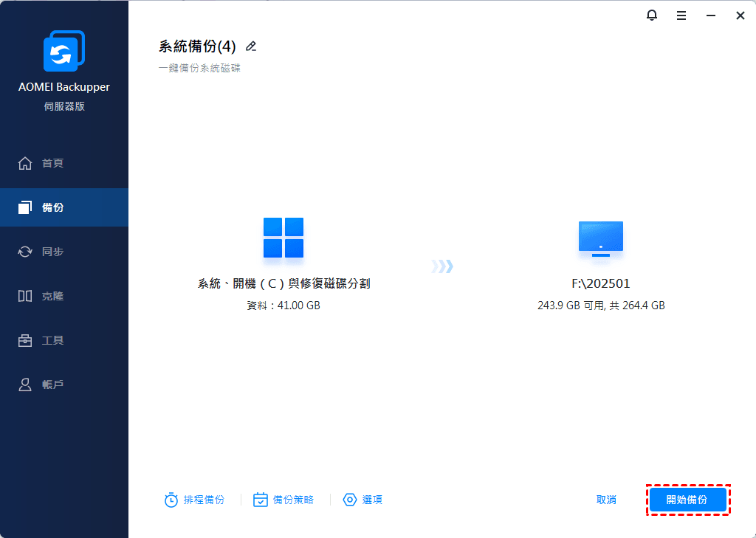Click the 伺服器版 edition label
This screenshot has width=756, height=538.
click(x=64, y=106)
